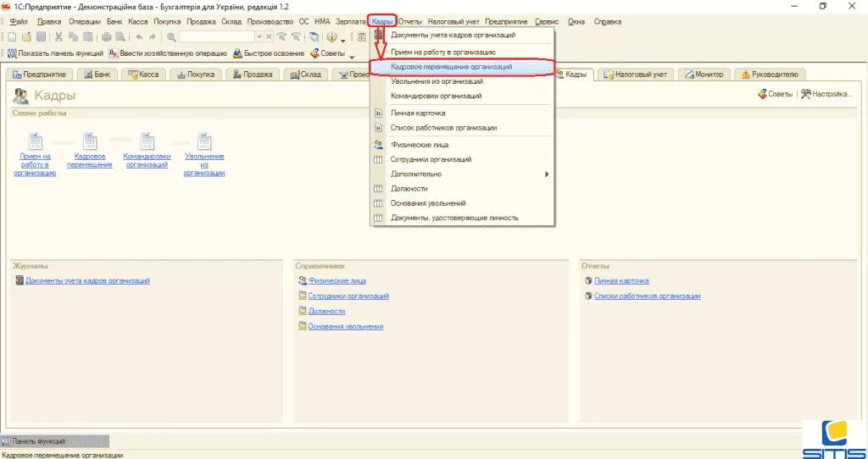Screen dimensions: 868x459
Task: Switch to the Банк tab
Action: (97, 75)
